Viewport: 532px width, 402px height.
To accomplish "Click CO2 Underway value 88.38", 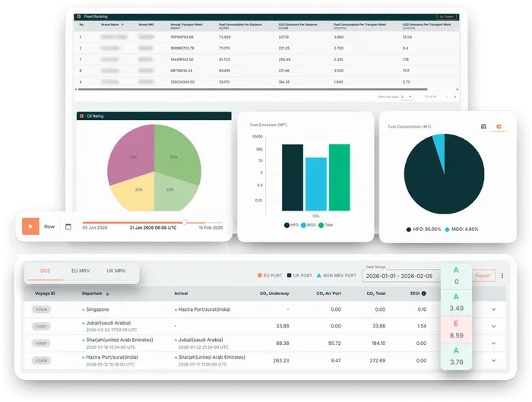I will pos(282,343).
